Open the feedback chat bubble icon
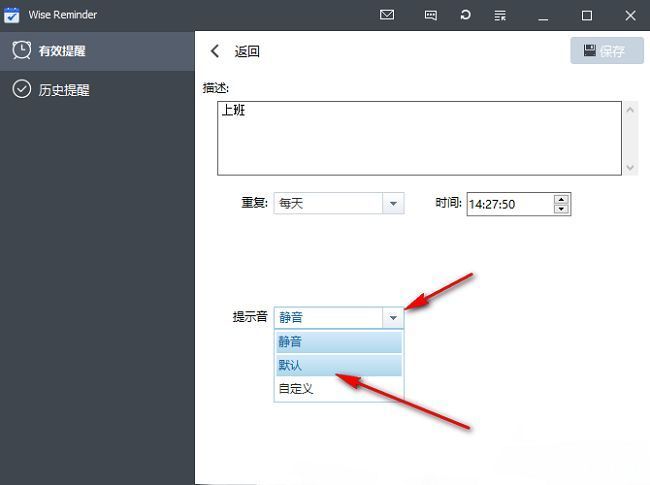This screenshot has width=650, height=485. pyautogui.click(x=431, y=15)
